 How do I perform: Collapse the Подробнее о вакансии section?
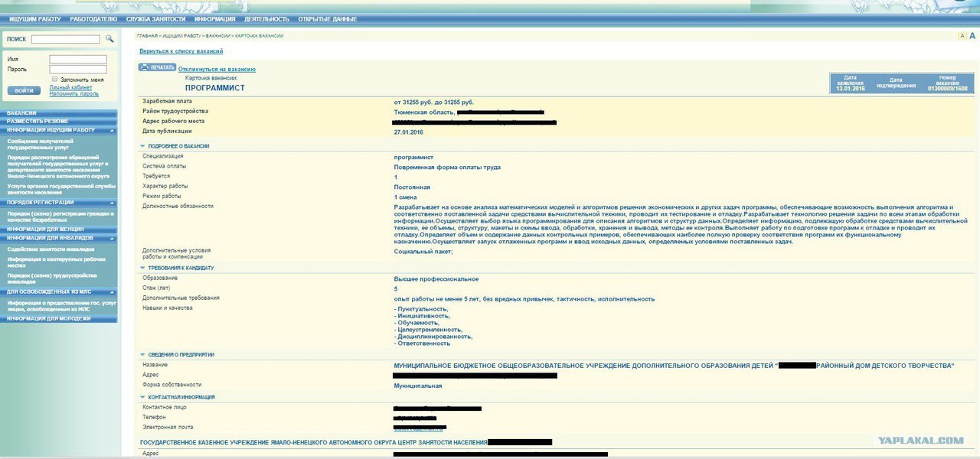point(142,145)
